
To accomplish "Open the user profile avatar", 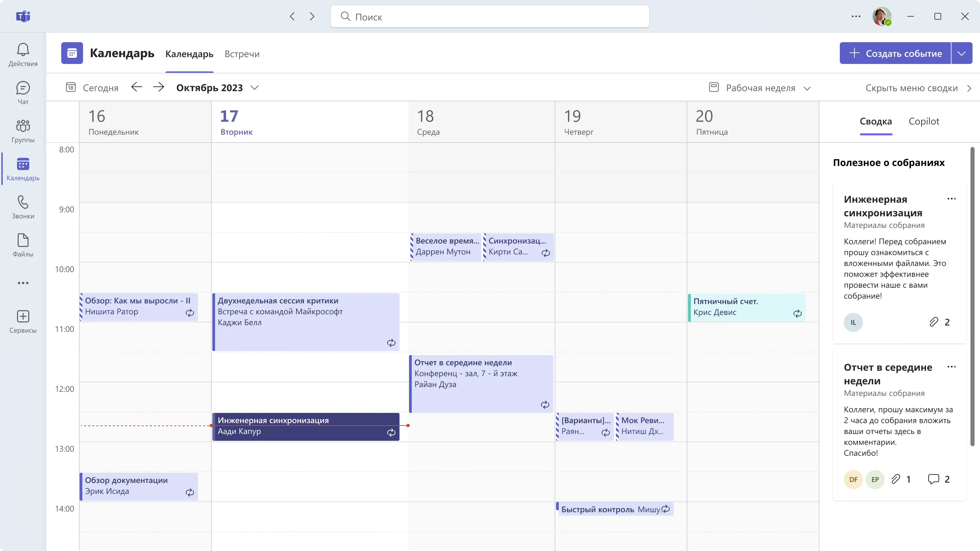I will [x=881, y=16].
